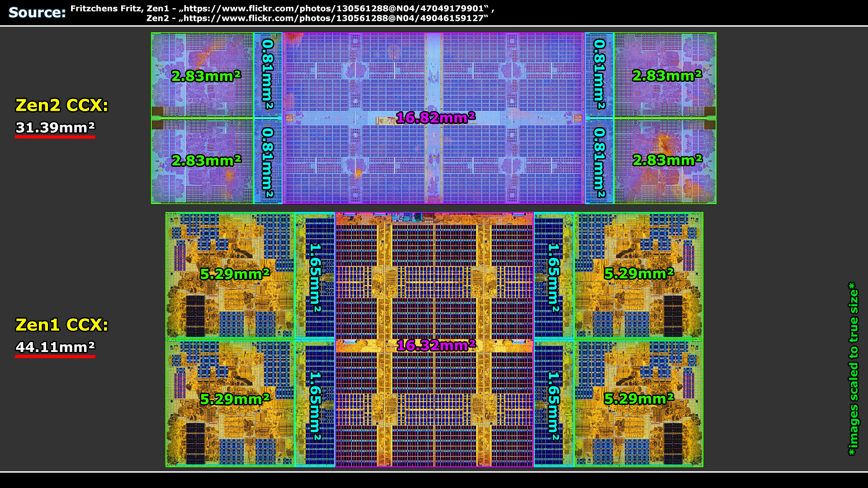The width and height of the screenshot is (868, 488).
Task: Click bottom-right Zen1 1.65mm² L2 label
Action: [x=554, y=406]
